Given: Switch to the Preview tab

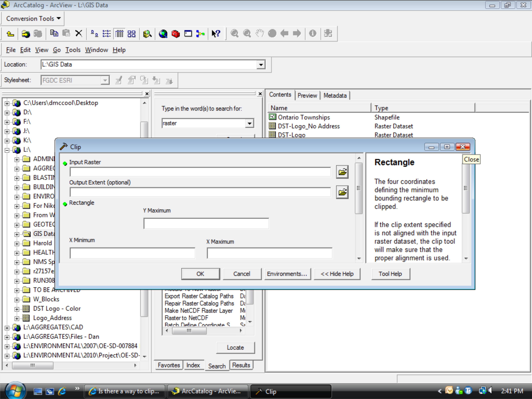Looking at the screenshot, I should click(307, 96).
